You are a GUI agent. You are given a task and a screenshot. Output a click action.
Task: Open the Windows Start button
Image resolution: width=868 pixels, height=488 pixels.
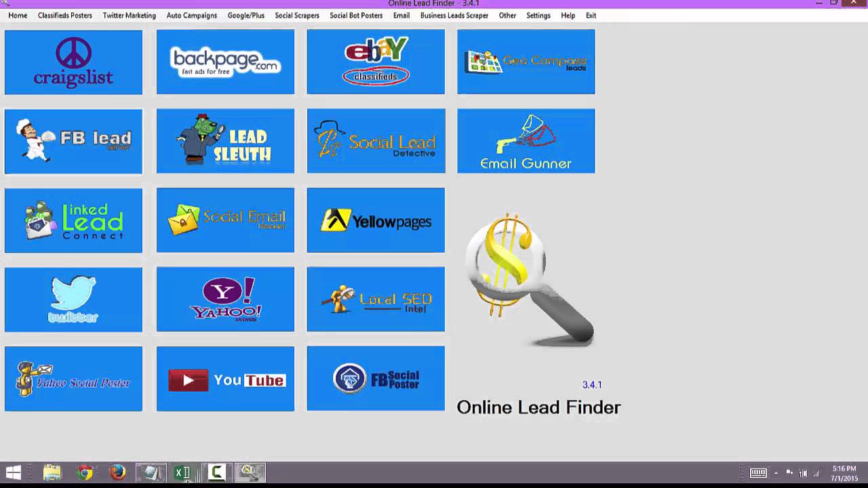pos(14,472)
